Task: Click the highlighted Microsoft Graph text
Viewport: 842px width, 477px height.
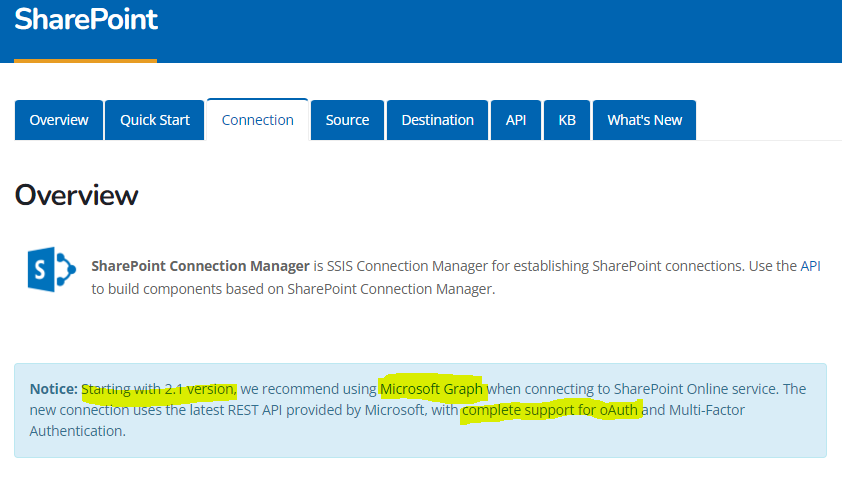Action: click(x=431, y=388)
